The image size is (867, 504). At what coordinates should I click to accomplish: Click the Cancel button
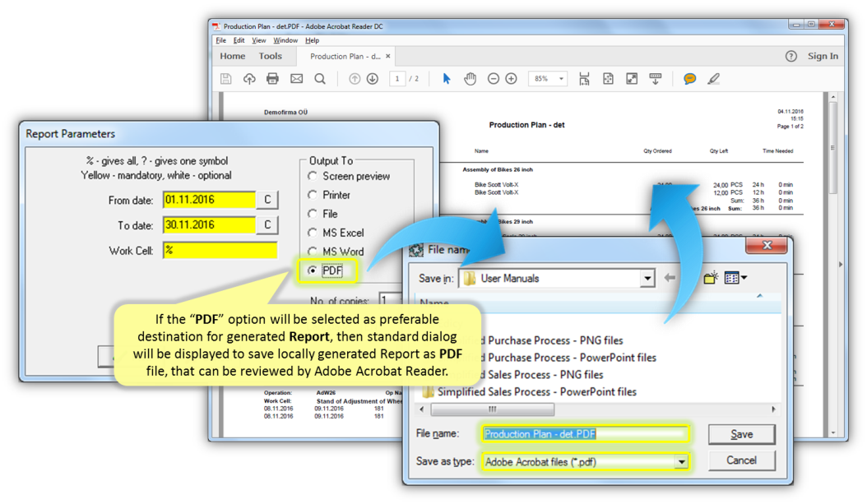coord(741,460)
